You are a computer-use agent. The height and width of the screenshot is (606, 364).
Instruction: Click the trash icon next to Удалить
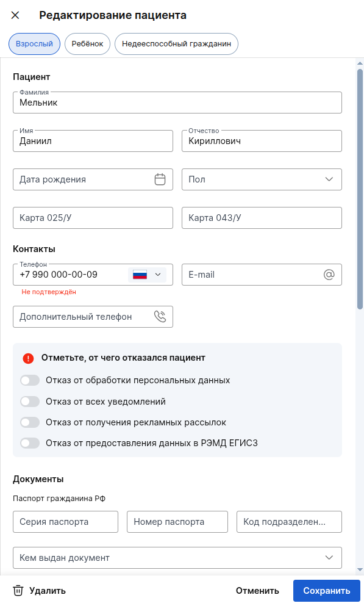click(x=18, y=590)
